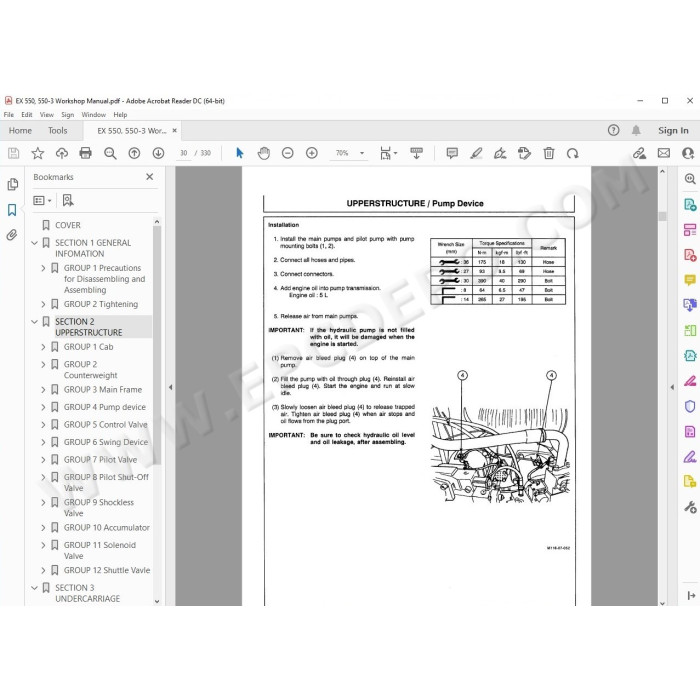Select the arrow selection tool
Viewport: 700px width, 700px height.
click(240, 153)
